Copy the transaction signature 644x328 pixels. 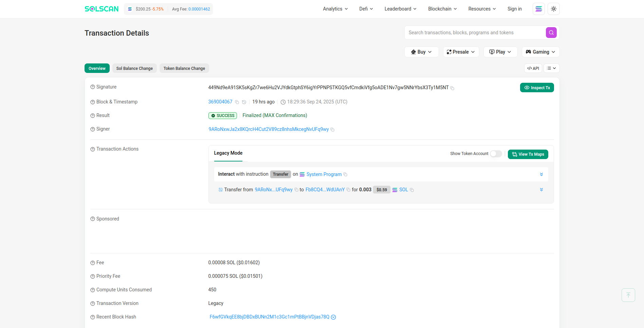point(452,88)
